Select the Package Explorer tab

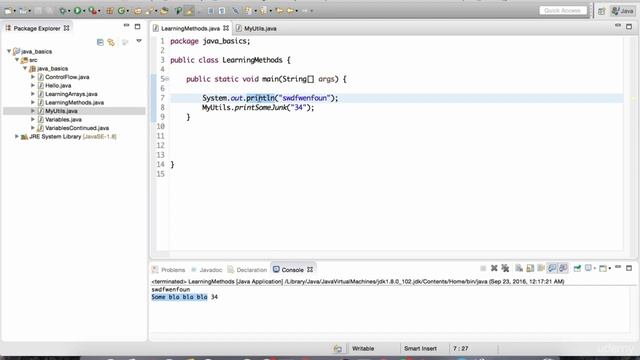tap(37, 28)
